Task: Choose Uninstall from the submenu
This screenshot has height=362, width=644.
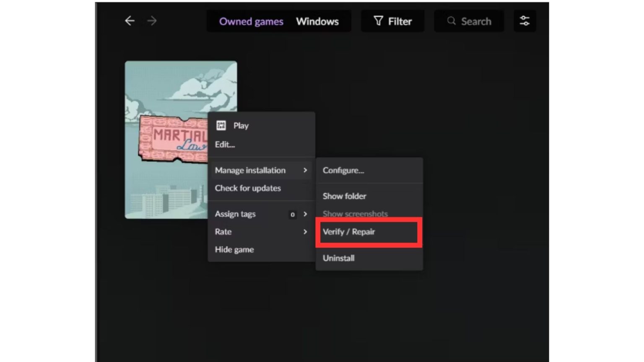Action: [338, 258]
